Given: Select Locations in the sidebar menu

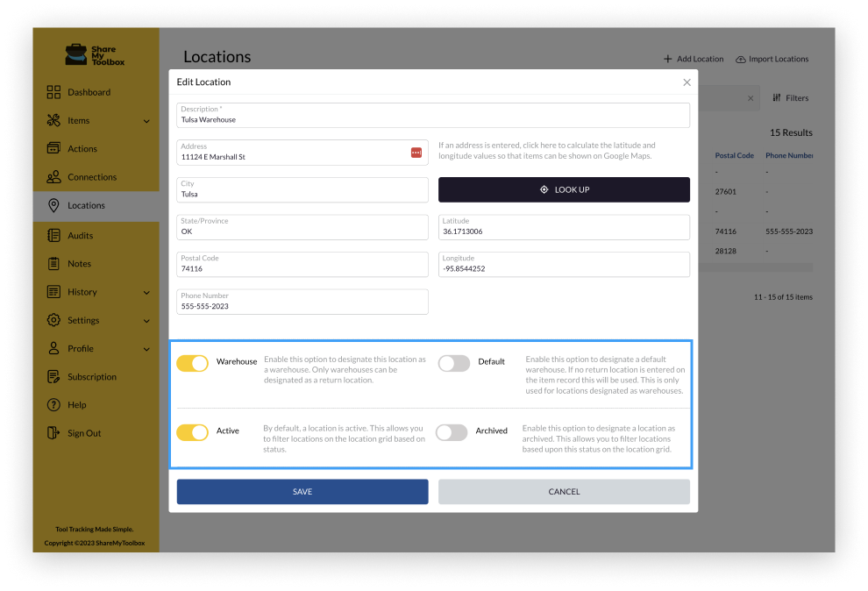Looking at the screenshot, I should click(86, 205).
